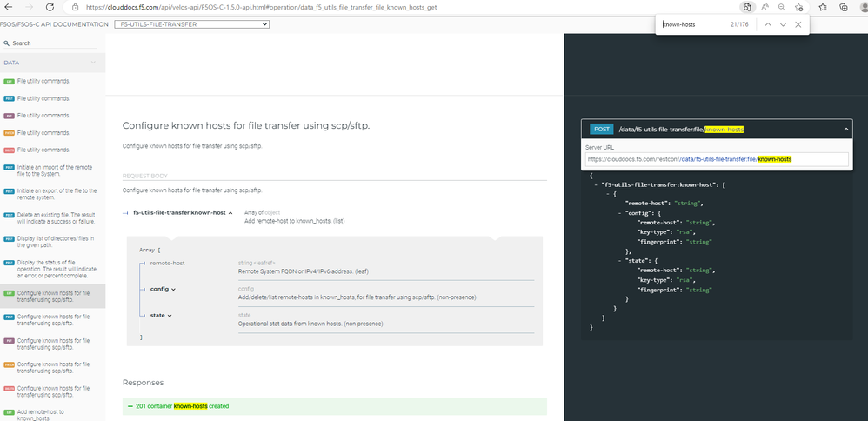Click the sidebar Search field

52,43
